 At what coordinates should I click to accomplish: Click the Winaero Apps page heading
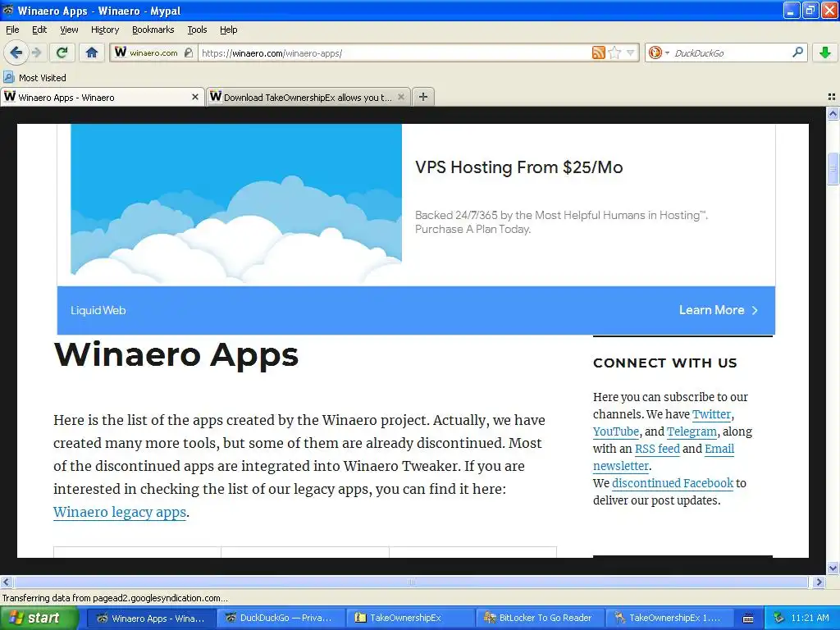click(176, 355)
